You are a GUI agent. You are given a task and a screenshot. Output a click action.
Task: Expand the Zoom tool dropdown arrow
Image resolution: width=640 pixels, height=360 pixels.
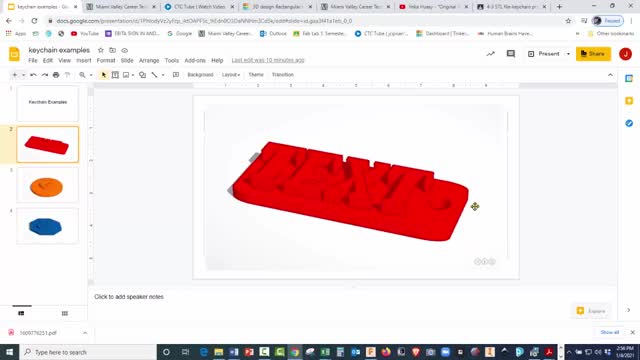click(91, 75)
